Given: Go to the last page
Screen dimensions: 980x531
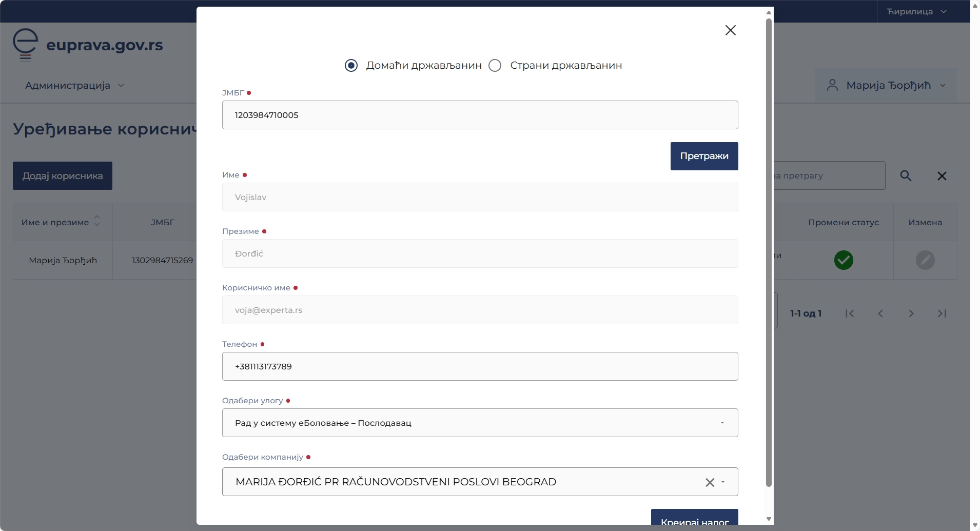Looking at the screenshot, I should point(942,313).
